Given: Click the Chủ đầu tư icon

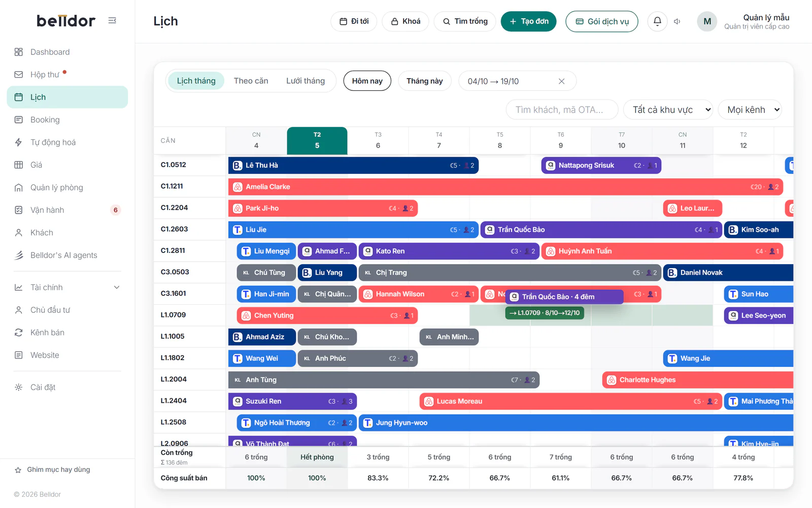Looking at the screenshot, I should pos(19,310).
